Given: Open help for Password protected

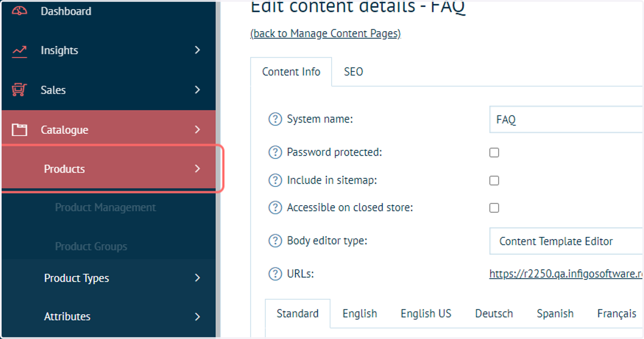Looking at the screenshot, I should (275, 152).
